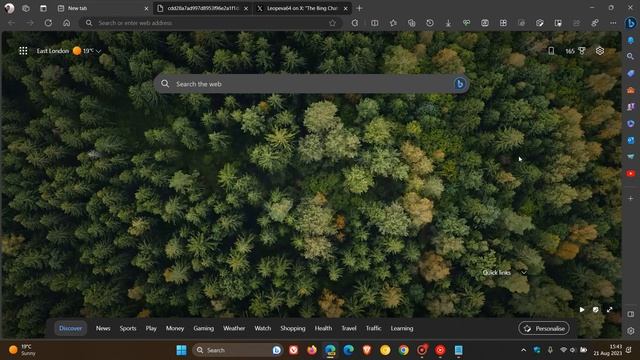
Task: Go to the Home page button
Action: 67,23
